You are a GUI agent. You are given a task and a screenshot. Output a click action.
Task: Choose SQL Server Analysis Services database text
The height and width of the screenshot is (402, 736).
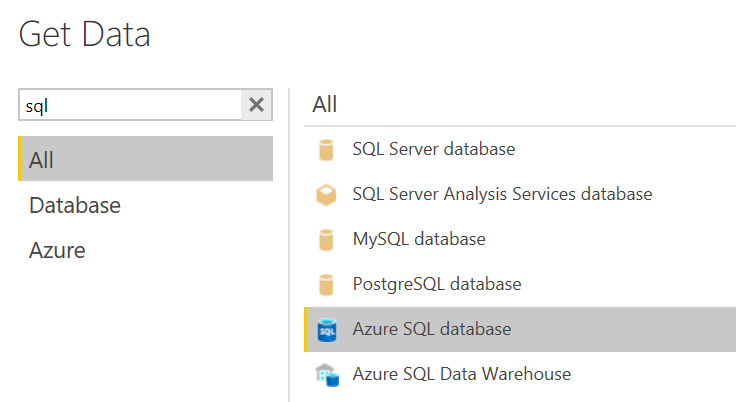502,194
